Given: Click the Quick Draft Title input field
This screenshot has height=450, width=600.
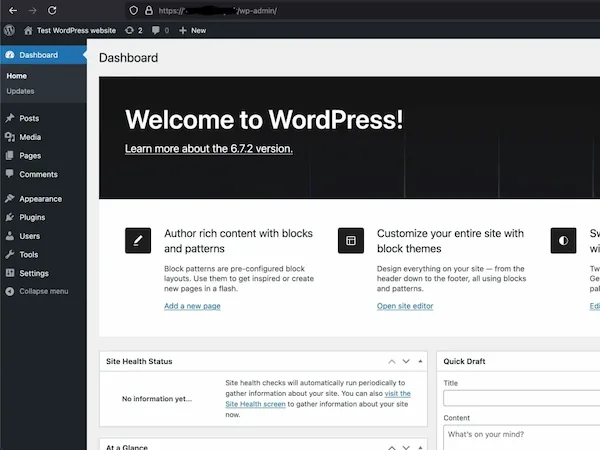Looking at the screenshot, I should (x=520, y=397).
